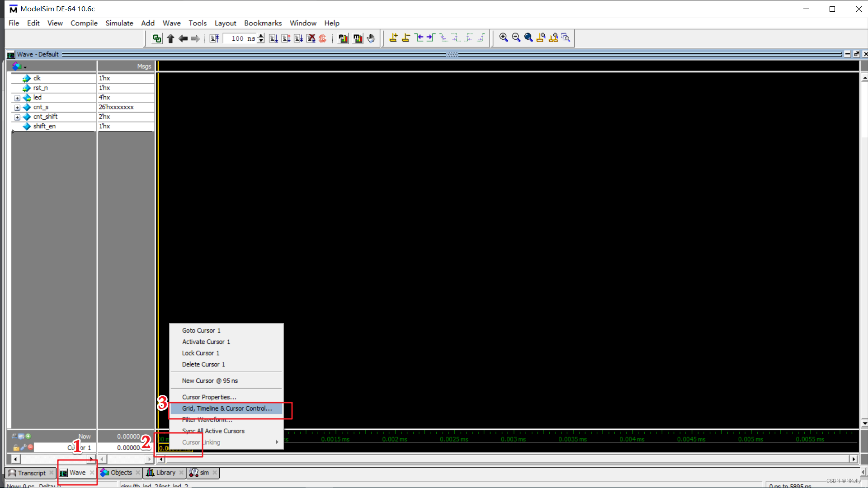868x488 pixels.
Task: Click the run length 100 ns field
Action: coord(241,38)
